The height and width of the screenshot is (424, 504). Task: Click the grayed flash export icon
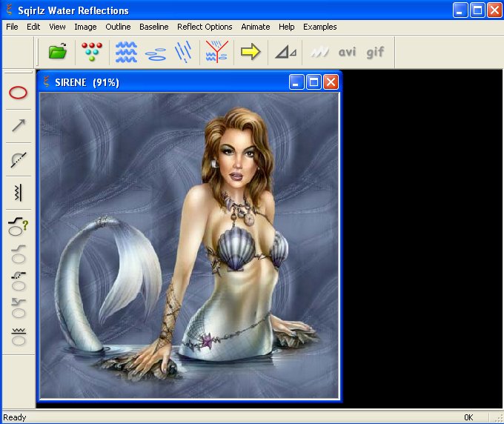(x=319, y=52)
